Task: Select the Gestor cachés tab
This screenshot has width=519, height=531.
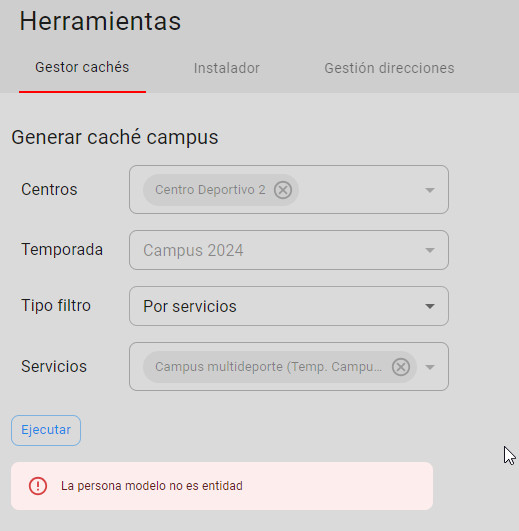Action: click(x=82, y=67)
